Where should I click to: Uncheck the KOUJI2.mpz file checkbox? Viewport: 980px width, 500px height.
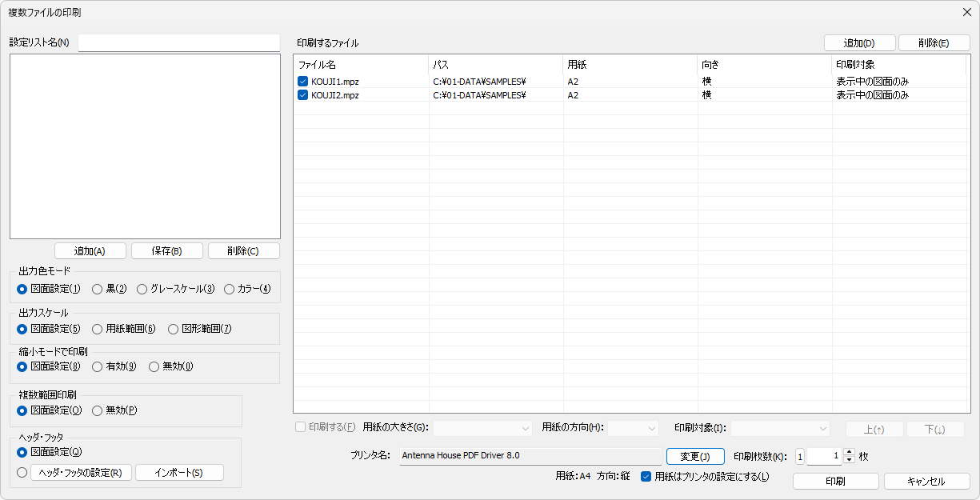point(303,95)
